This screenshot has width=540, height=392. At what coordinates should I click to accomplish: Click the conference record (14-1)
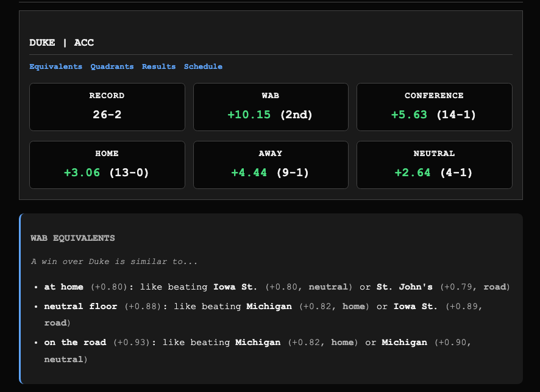pyautogui.click(x=456, y=115)
